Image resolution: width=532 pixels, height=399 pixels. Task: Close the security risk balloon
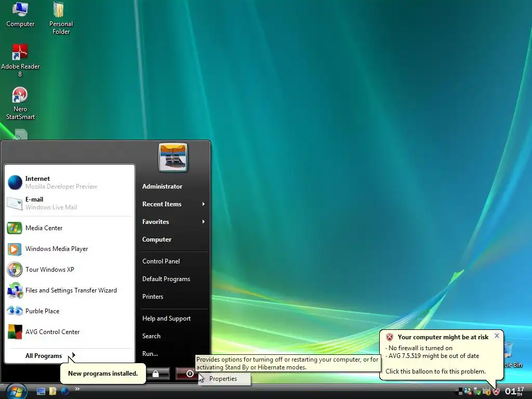(497, 336)
